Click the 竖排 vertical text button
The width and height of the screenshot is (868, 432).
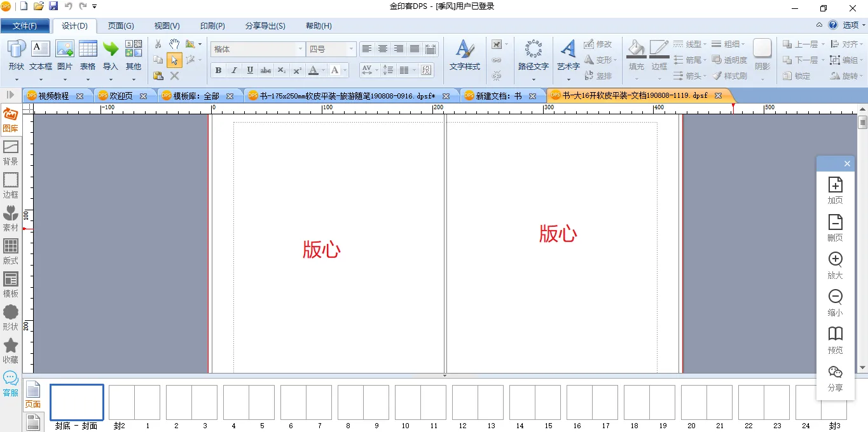pyautogui.click(x=598, y=76)
